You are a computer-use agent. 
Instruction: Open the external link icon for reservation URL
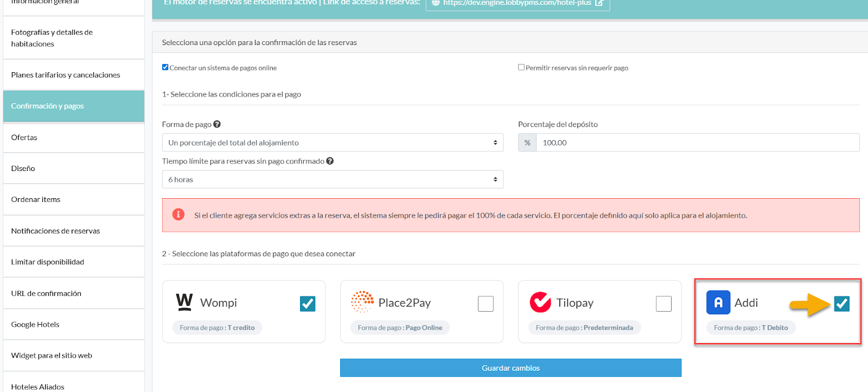(599, 3)
